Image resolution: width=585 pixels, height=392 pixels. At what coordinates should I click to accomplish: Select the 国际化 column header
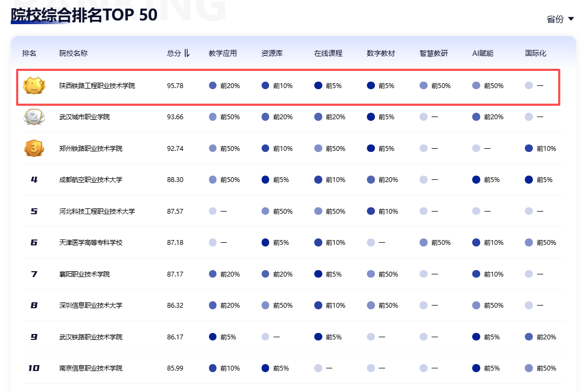536,53
